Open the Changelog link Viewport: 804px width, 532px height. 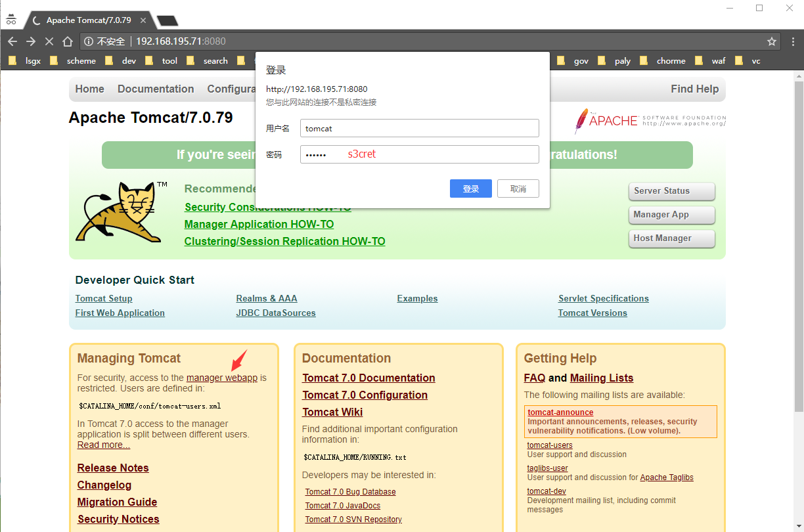click(x=104, y=485)
